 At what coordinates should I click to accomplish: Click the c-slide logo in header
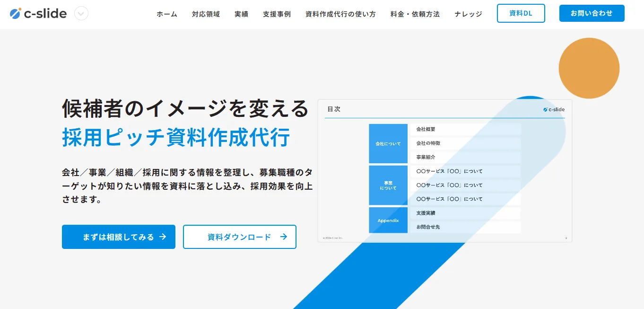38,14
